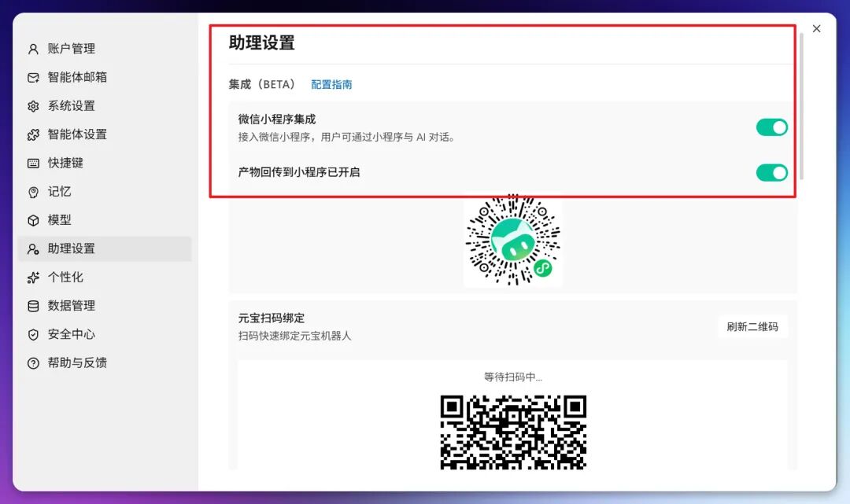Click the 元宝 binding QR code

(513, 432)
